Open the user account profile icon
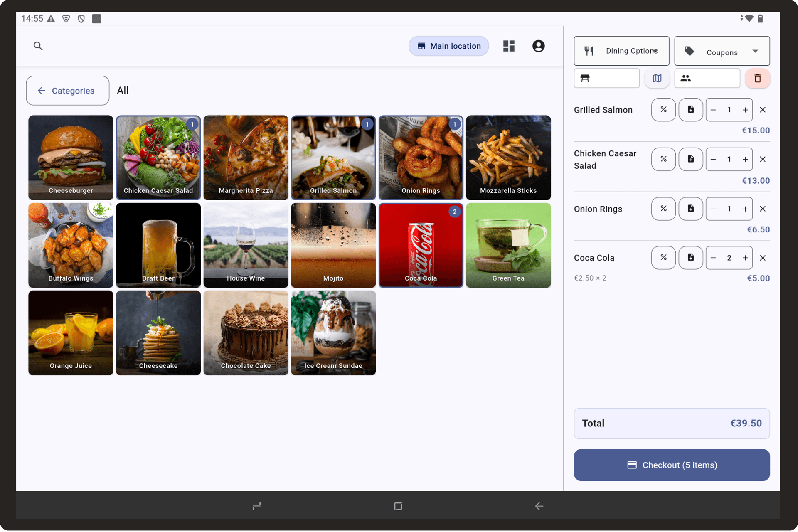This screenshot has height=532, width=798. coord(538,46)
